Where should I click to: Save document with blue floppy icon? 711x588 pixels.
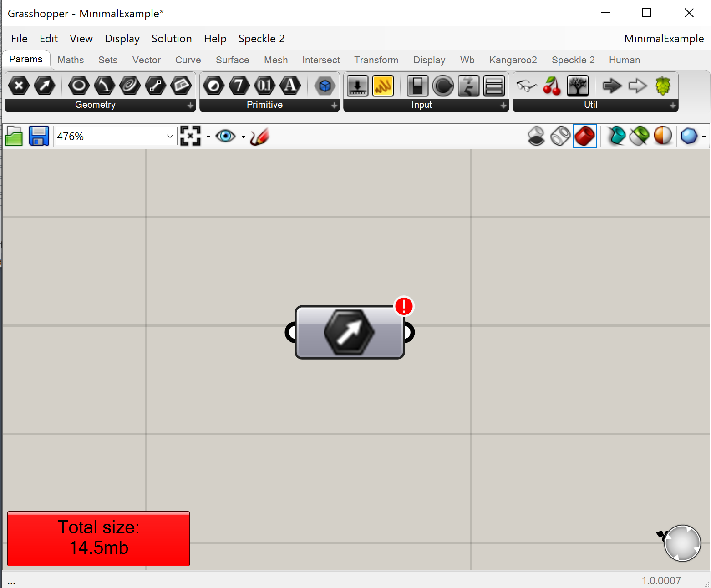pyautogui.click(x=39, y=136)
